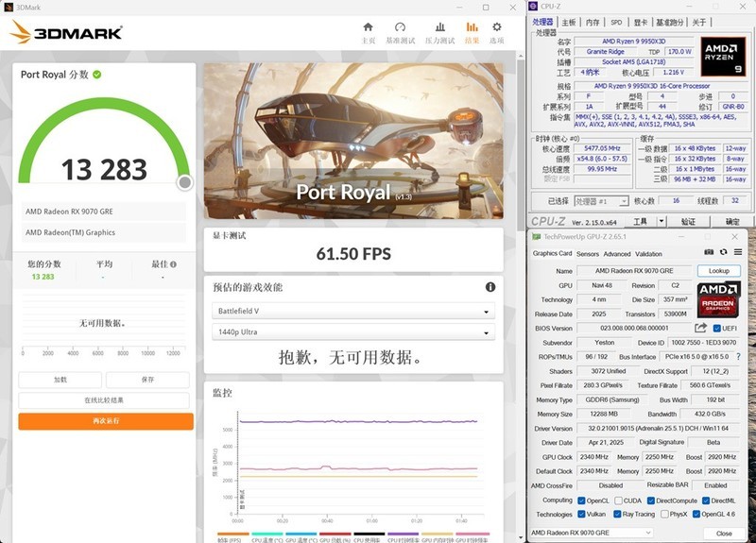Open the Battlefield V game dropdown
Screen dimensions: 756x543
[353, 312]
